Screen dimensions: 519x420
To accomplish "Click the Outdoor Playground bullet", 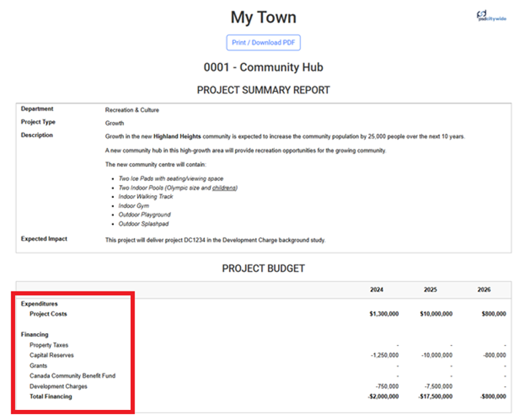I will [x=145, y=215].
